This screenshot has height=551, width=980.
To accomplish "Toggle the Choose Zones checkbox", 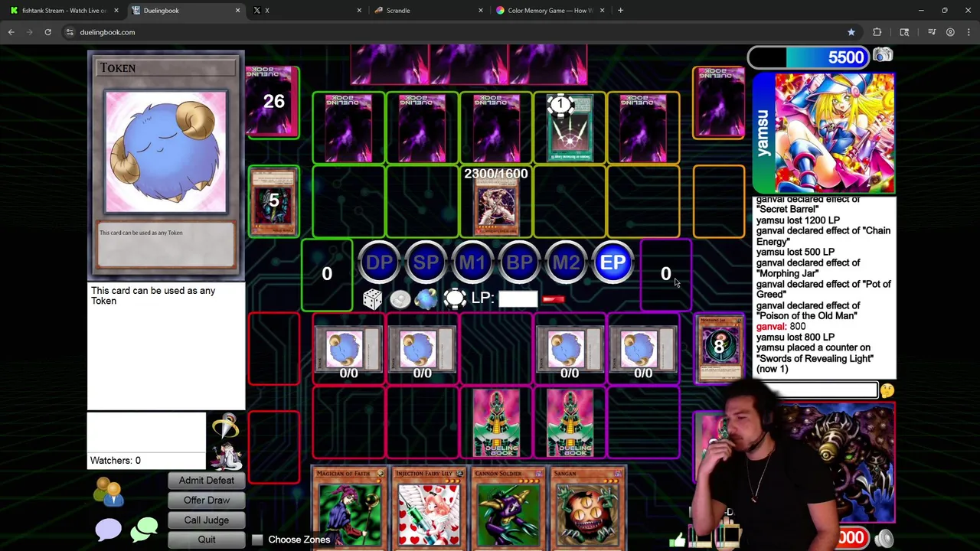I will click(x=257, y=540).
